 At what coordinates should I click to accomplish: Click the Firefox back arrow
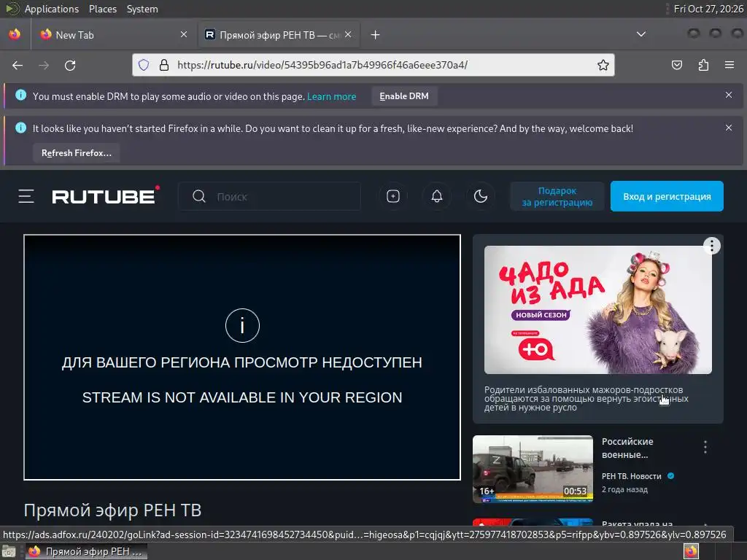pyautogui.click(x=18, y=65)
